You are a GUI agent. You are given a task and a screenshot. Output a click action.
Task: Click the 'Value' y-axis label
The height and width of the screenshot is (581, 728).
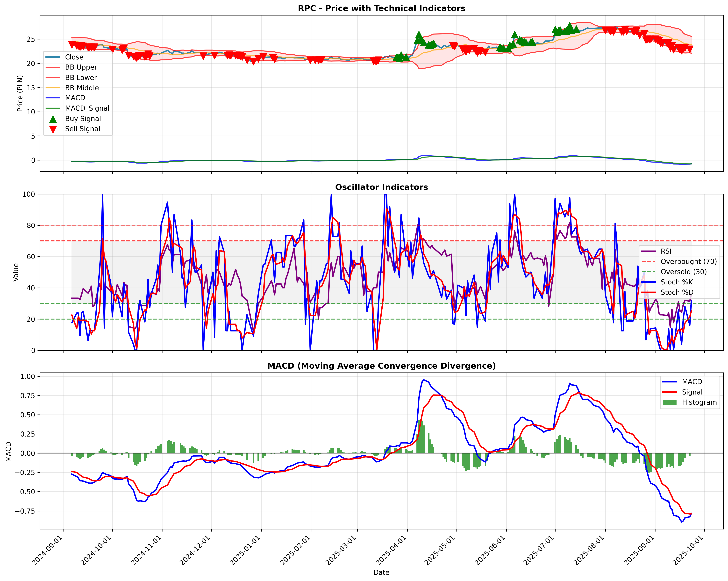tap(16, 272)
